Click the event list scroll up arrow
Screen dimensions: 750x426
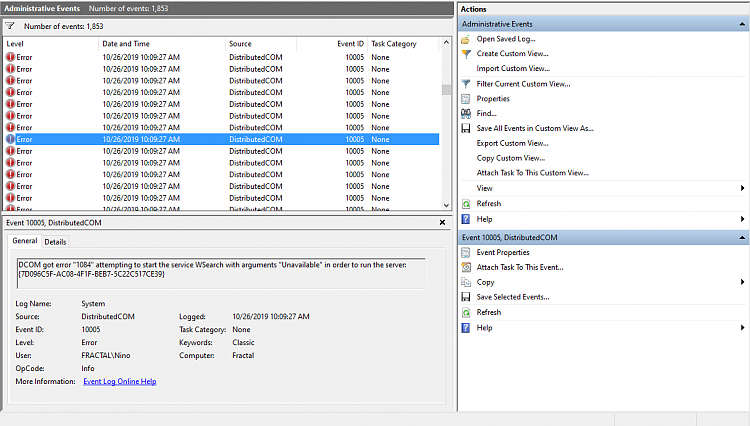click(446, 43)
